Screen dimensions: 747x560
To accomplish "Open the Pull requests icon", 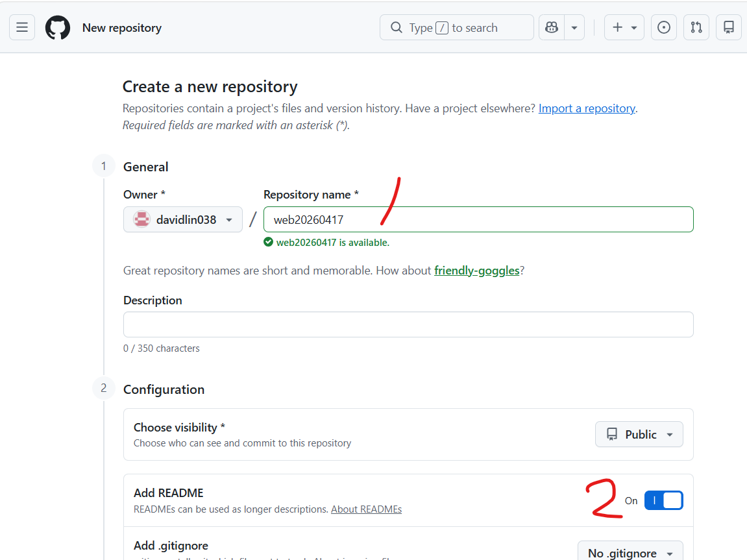I will [x=696, y=27].
